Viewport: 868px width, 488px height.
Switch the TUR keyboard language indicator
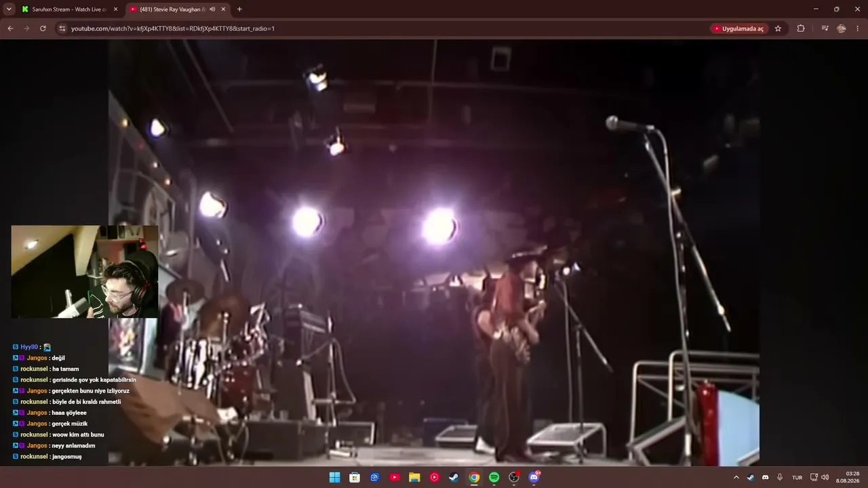coord(797,477)
